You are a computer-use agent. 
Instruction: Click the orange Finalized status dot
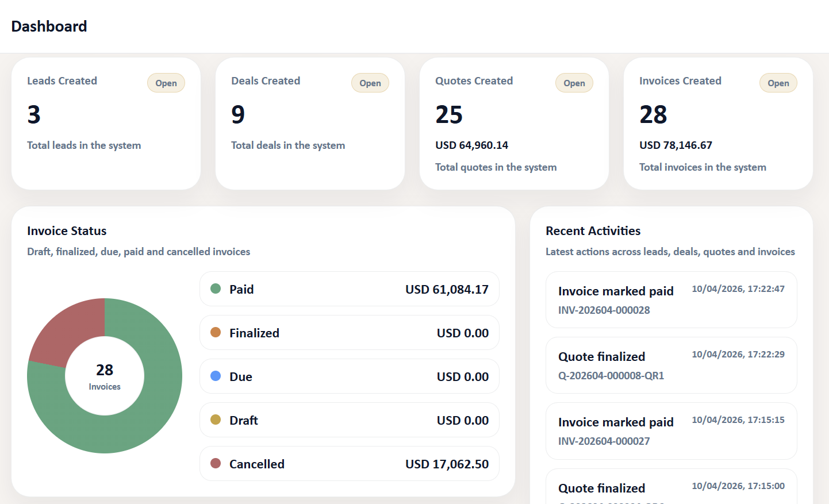click(x=216, y=332)
